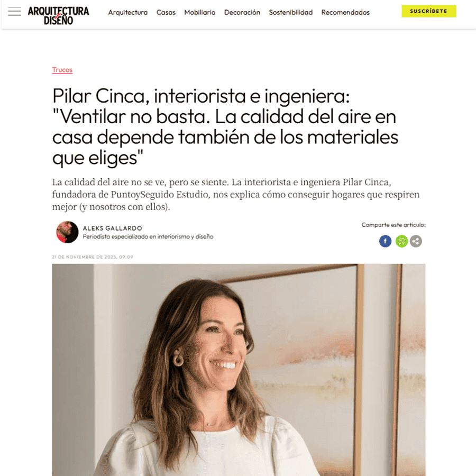Viewport: 476px width, 476px height.
Task: Open Recomendados from the top navigation
Action: point(345,13)
